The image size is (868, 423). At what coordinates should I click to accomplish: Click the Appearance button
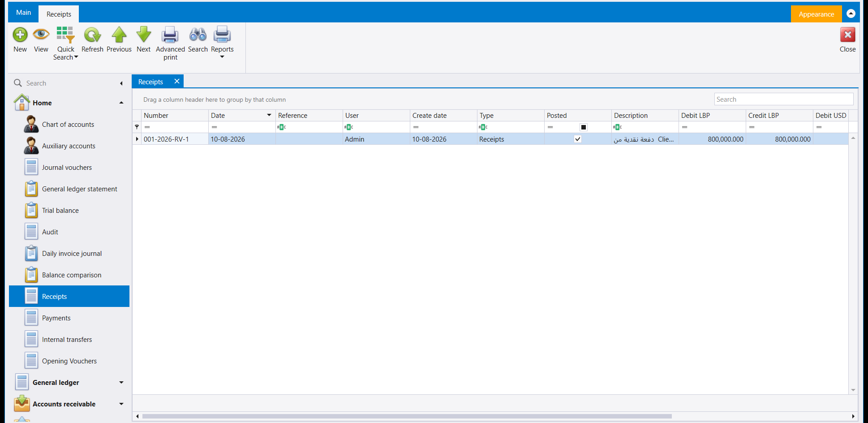816,14
